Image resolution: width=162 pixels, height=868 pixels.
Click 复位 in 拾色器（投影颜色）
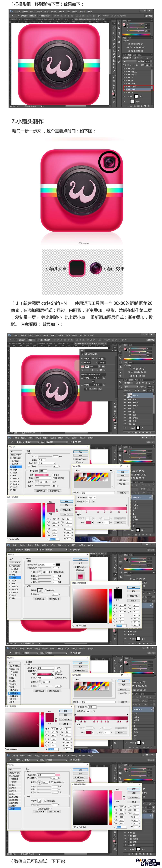tap(134, 793)
